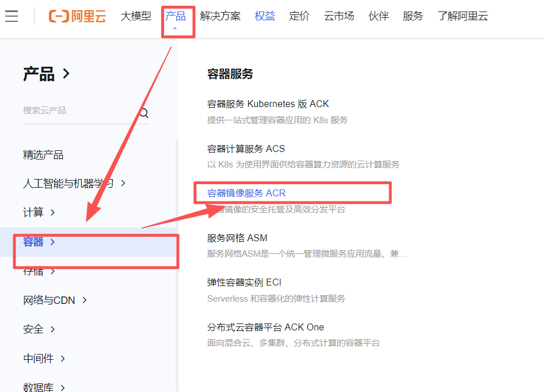Open the 云市场 menu item

tap(339, 16)
